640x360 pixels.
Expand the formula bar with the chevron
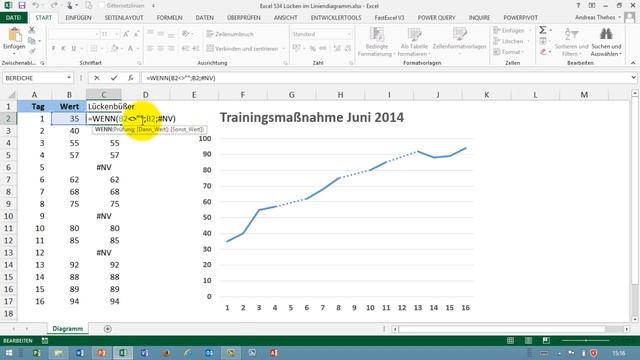click(633, 78)
